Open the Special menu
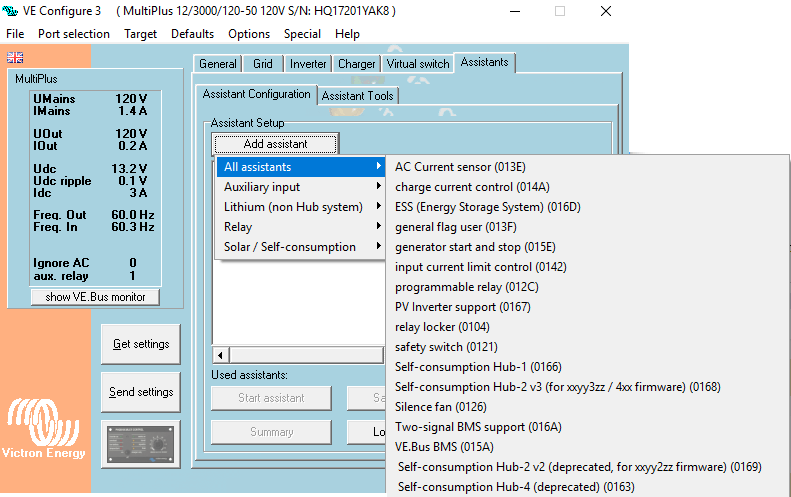This screenshot has width=791, height=497. point(302,34)
